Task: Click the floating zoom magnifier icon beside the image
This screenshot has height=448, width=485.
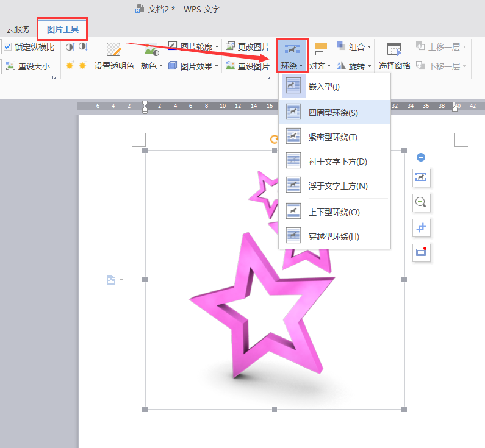Action: pyautogui.click(x=421, y=202)
